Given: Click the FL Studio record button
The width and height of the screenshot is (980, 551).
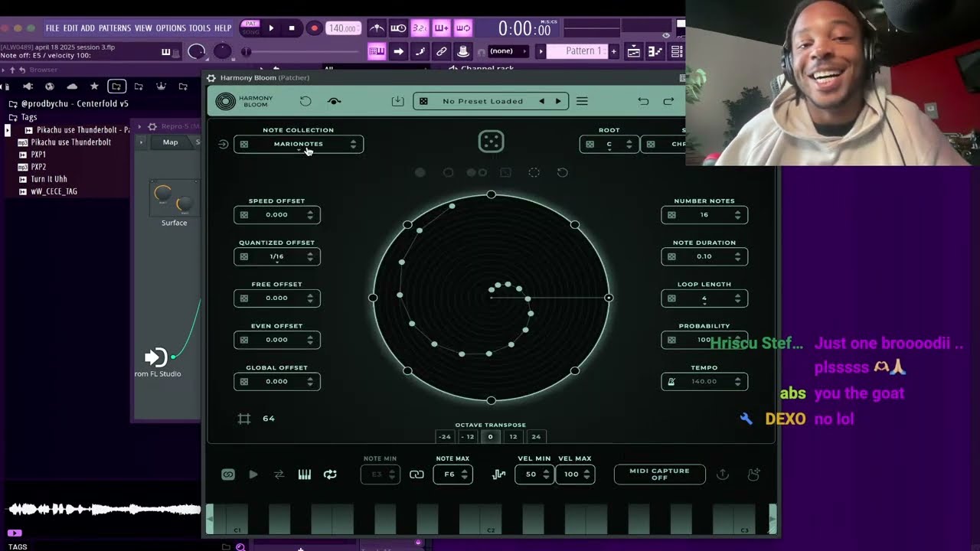Looking at the screenshot, I should [314, 28].
